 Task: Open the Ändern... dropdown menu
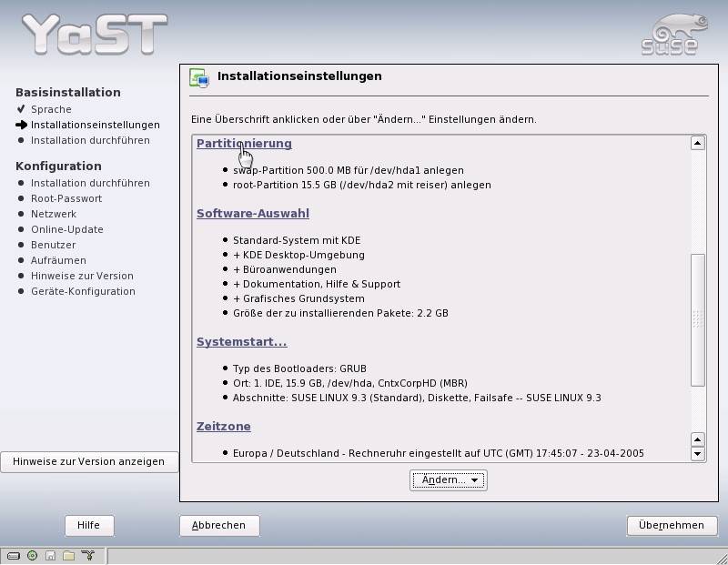point(449,480)
